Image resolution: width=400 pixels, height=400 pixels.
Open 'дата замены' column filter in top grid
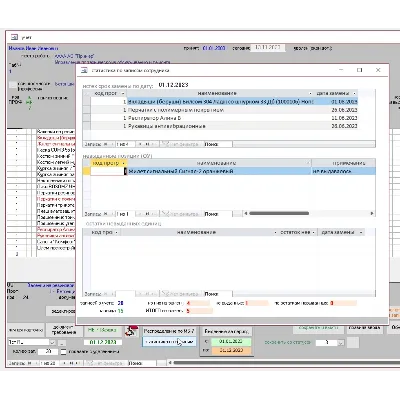pos(354,94)
